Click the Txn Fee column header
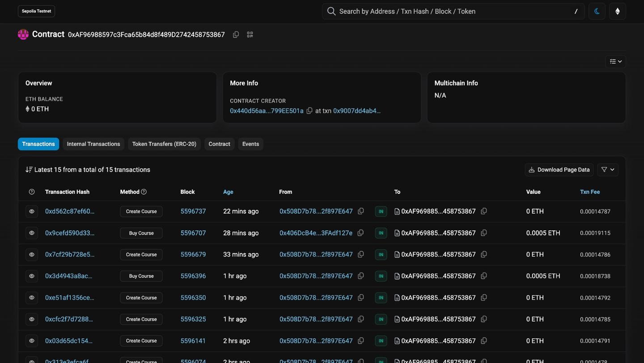Screen dimensions: 644x363 click(x=590, y=192)
